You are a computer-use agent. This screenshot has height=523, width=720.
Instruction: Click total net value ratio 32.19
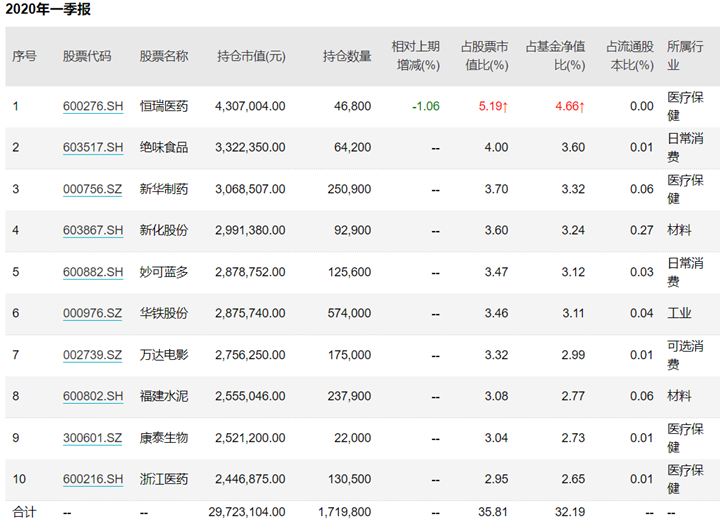pyautogui.click(x=570, y=512)
